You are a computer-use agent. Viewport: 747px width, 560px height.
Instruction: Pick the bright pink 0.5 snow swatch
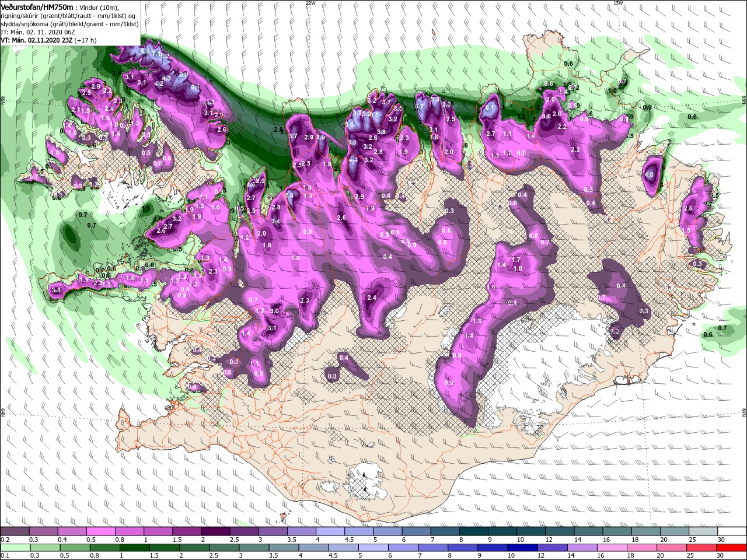point(100,531)
